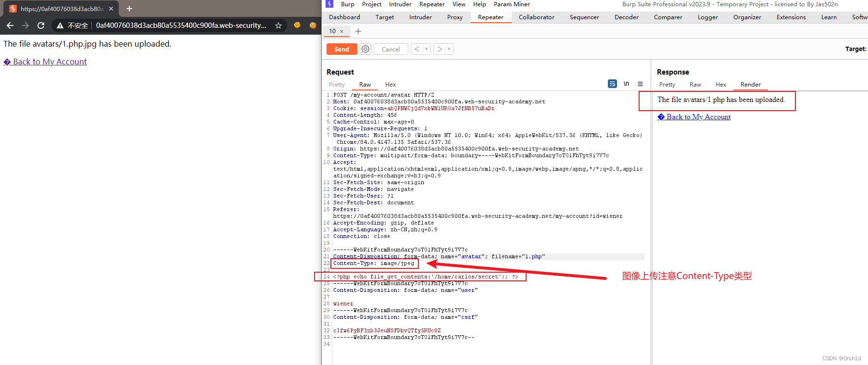The width and height of the screenshot is (868, 365).
Task: Click the insecure warning triangle icon
Action: tap(60, 25)
